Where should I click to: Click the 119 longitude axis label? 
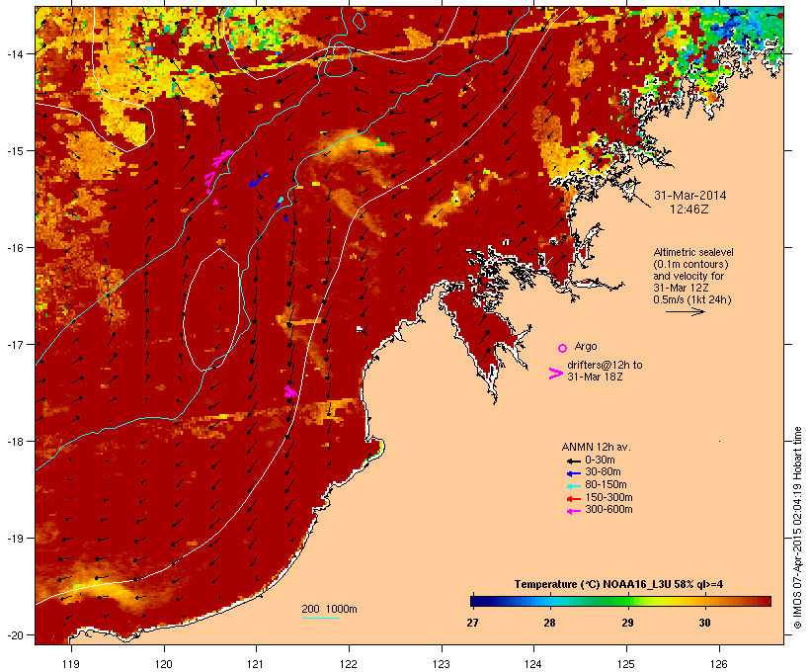pyautogui.click(x=71, y=664)
